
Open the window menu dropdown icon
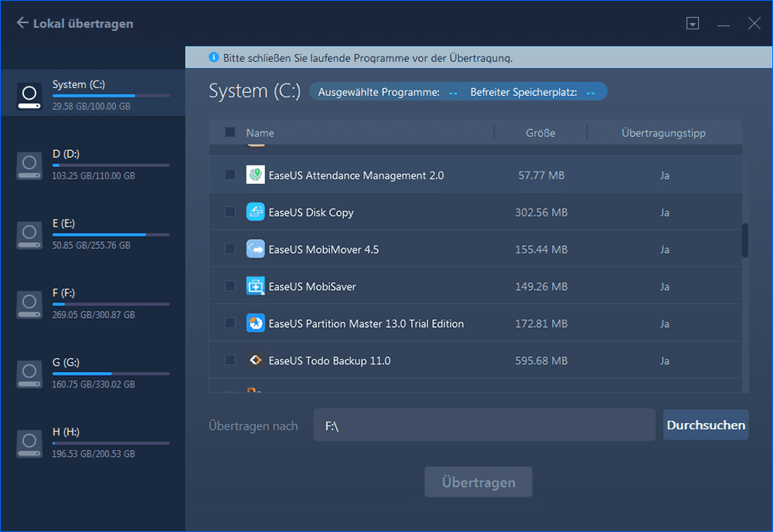click(x=692, y=23)
